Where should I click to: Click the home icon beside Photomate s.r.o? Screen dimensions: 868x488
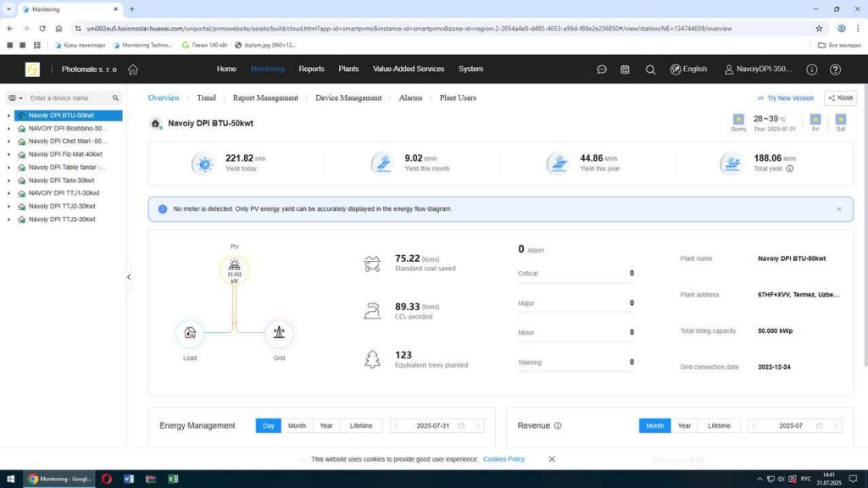[133, 69]
